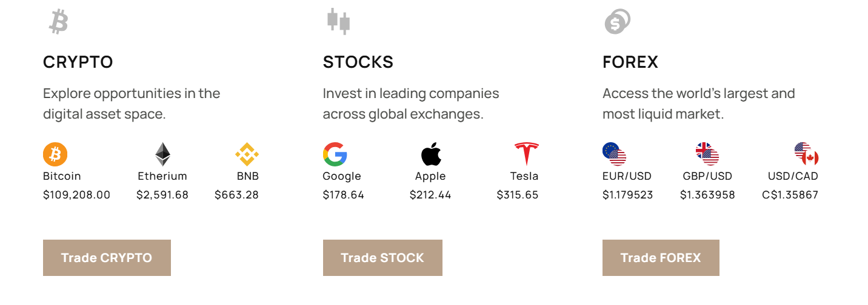Click the Trade STOCK button
The height and width of the screenshot is (305, 868).
click(382, 258)
